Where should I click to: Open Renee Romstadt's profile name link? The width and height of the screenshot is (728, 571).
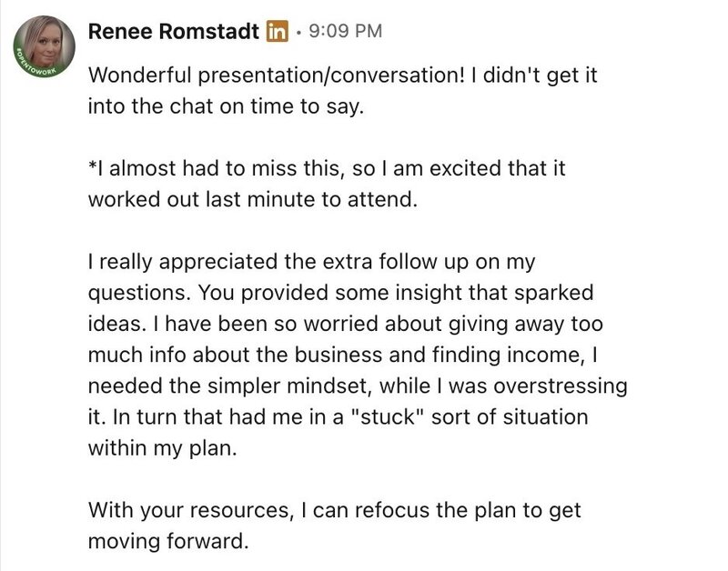(x=173, y=32)
